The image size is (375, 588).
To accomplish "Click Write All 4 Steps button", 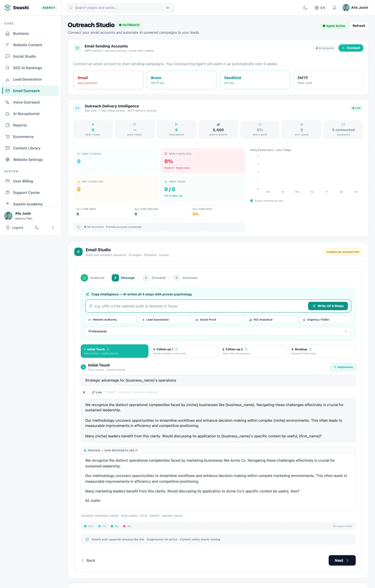I will coord(328,306).
